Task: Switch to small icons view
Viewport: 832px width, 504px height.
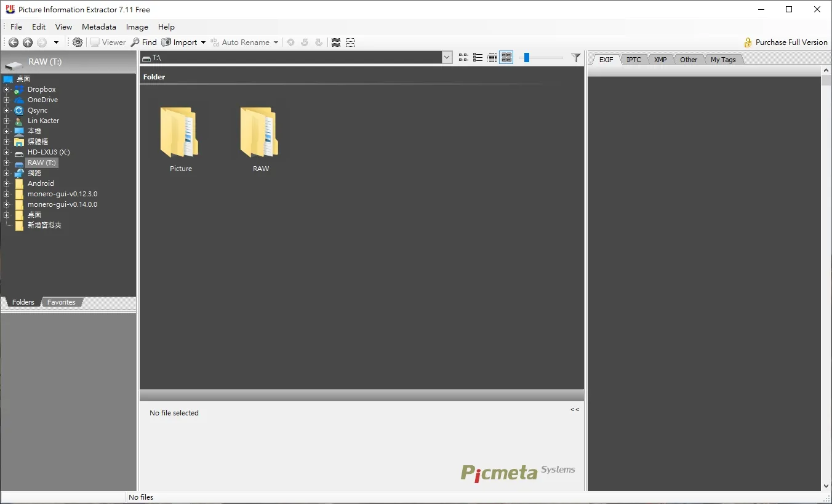Action: tap(463, 57)
